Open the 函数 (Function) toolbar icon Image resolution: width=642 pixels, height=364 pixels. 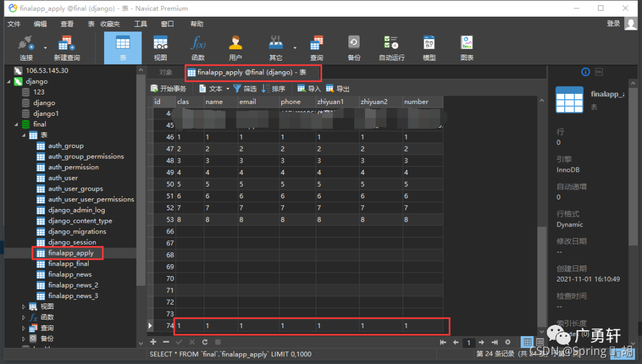pos(198,48)
